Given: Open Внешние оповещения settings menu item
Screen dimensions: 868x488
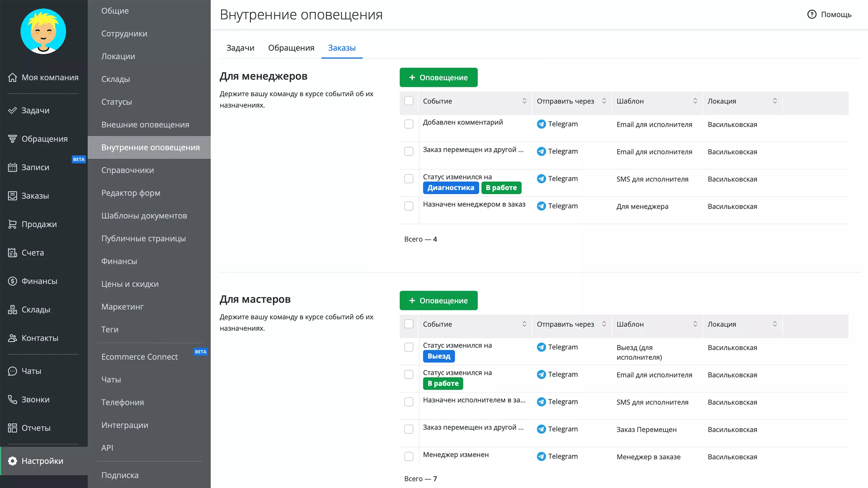Looking at the screenshot, I should [145, 125].
